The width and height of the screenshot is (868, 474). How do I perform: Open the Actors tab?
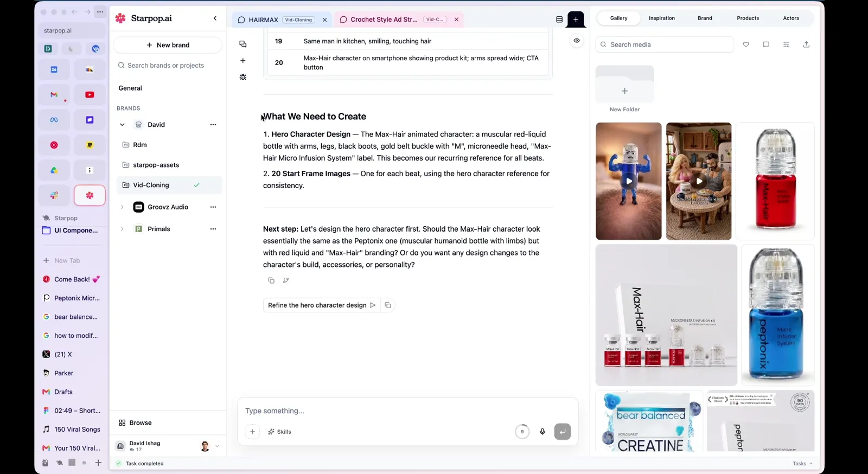(x=791, y=18)
